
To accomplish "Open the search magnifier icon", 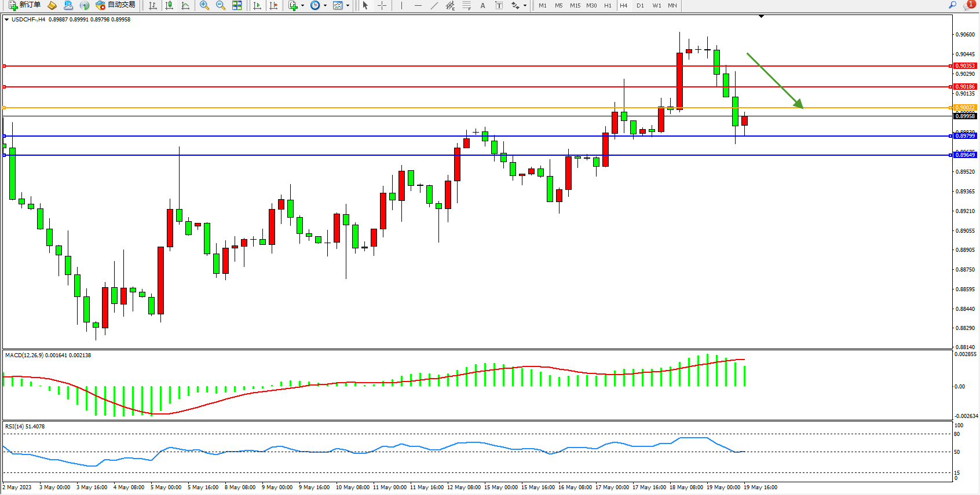I will pos(952,5).
